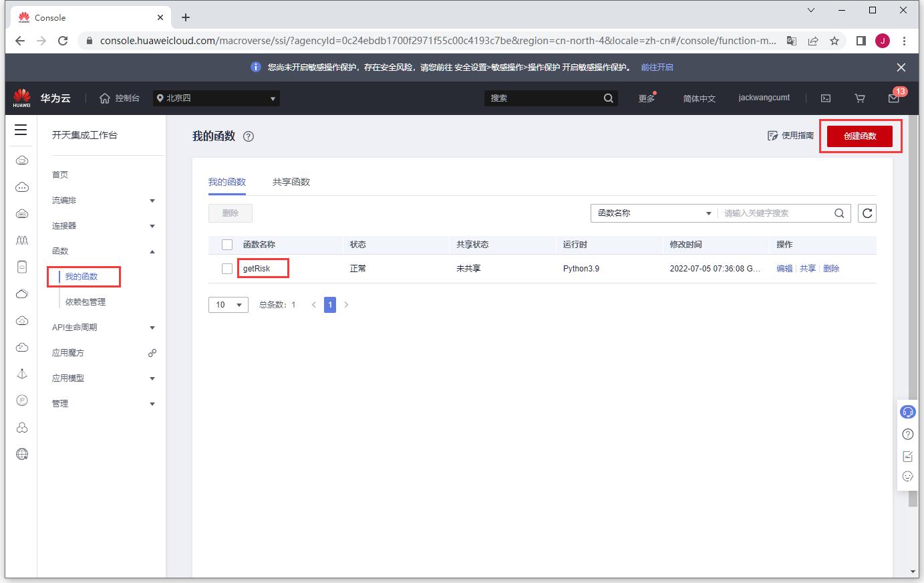Click 删除 link for getRisk
Screen dimensions: 924x583
tap(831, 269)
